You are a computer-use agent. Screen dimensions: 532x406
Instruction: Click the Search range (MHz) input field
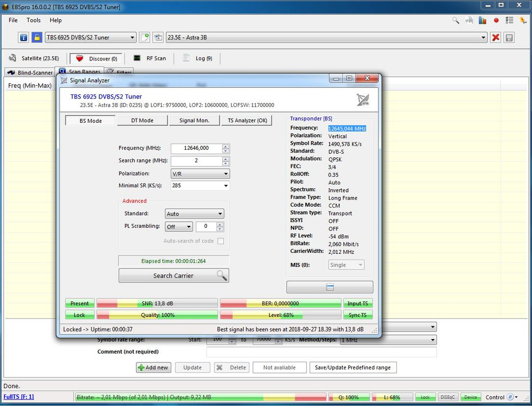tap(197, 161)
